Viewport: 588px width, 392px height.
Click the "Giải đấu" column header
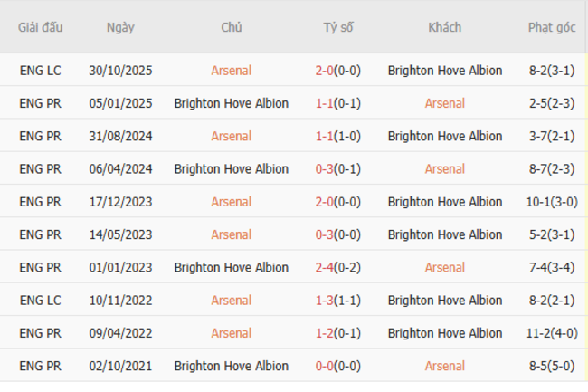coord(41,27)
